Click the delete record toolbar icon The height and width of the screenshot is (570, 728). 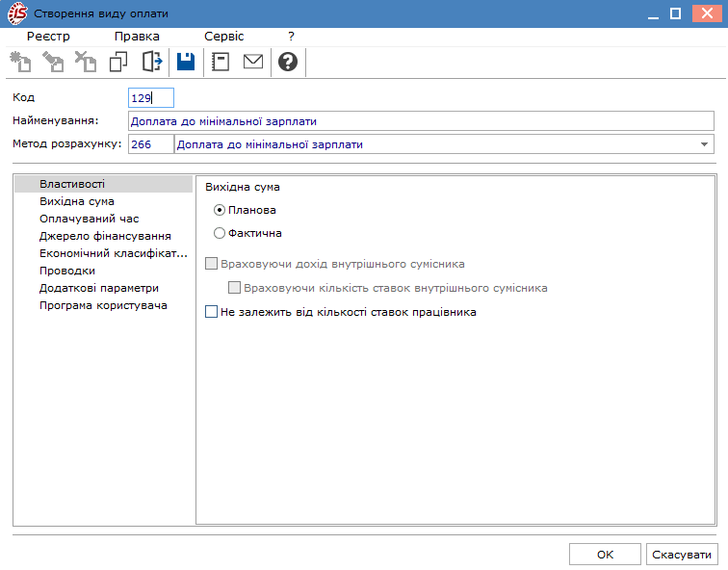[86, 62]
